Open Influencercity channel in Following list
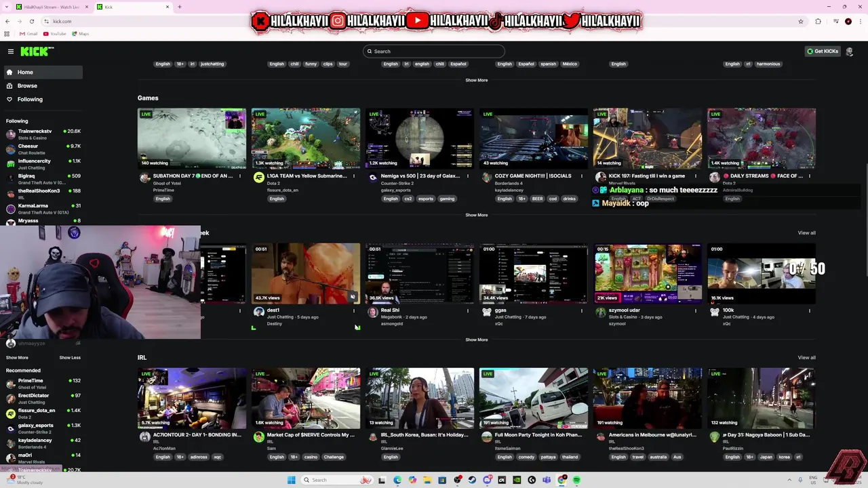Screen dimensions: 868x488 pos(43,163)
